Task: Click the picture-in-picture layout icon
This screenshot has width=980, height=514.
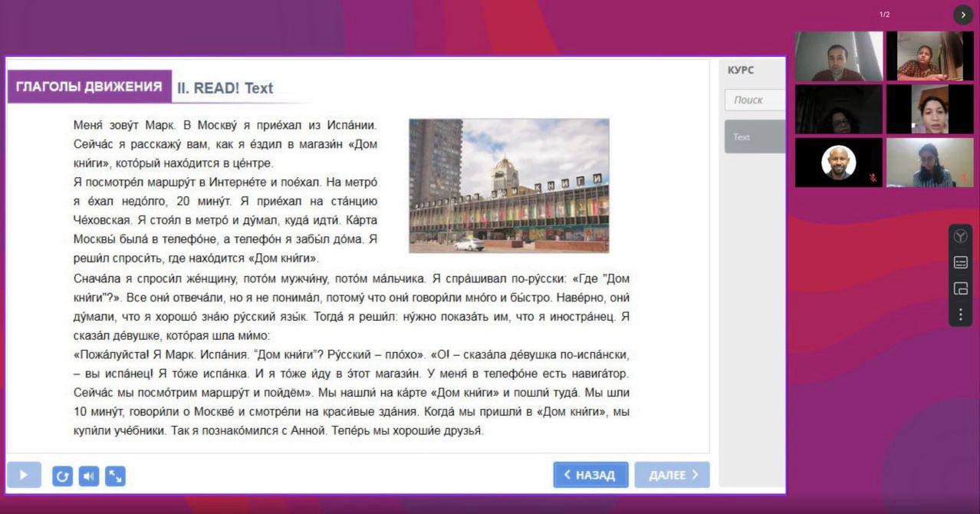Action: (960, 288)
